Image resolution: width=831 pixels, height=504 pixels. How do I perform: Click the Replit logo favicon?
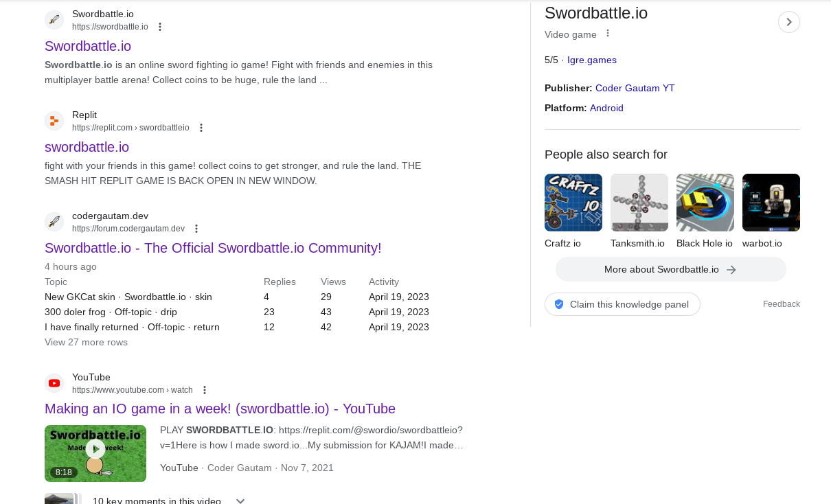(54, 121)
